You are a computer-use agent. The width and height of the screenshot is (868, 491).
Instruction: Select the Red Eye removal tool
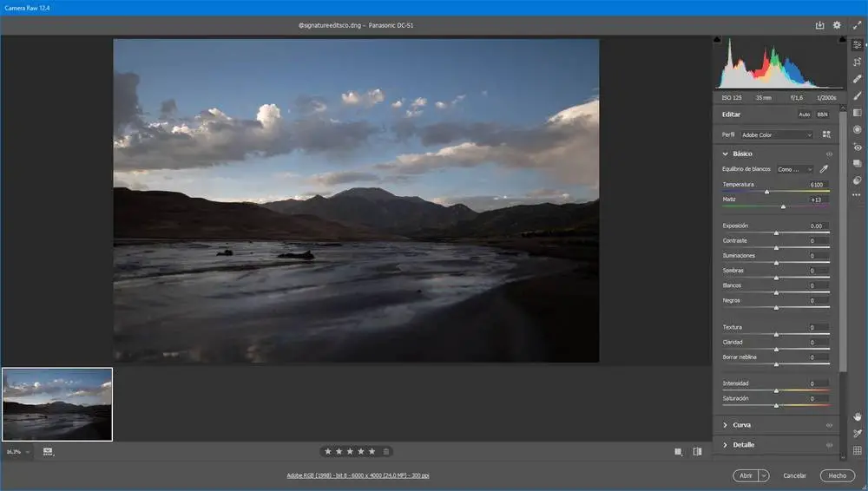[857, 147]
